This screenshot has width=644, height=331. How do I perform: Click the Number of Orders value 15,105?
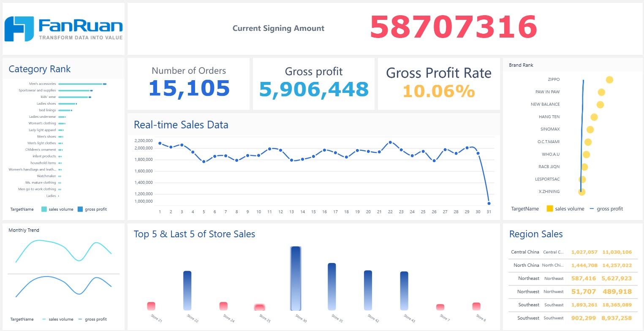(189, 89)
